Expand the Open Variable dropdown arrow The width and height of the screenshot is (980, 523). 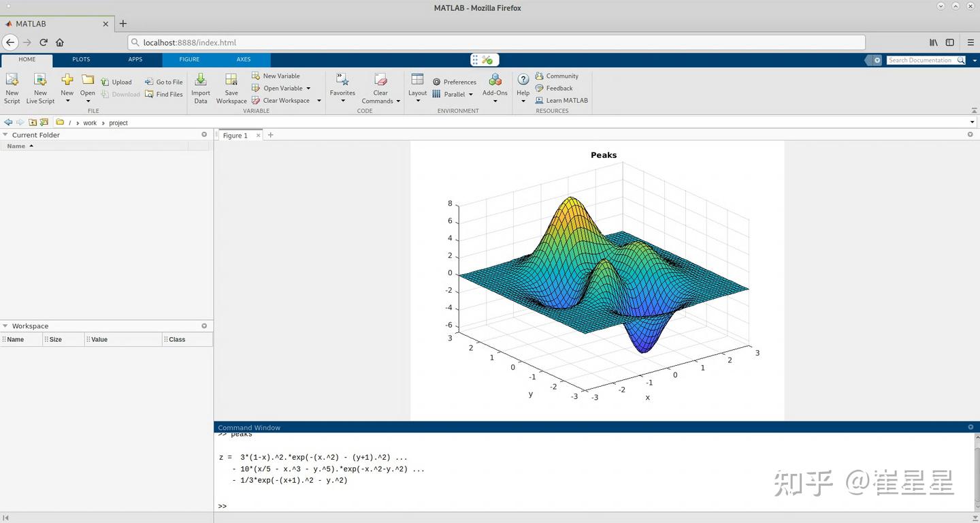[308, 88]
